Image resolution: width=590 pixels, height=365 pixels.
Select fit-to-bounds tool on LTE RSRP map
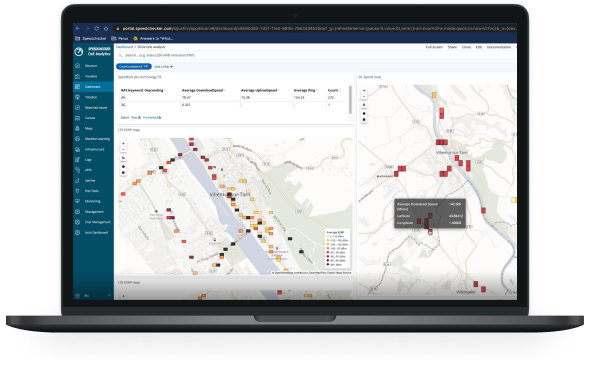(x=123, y=158)
